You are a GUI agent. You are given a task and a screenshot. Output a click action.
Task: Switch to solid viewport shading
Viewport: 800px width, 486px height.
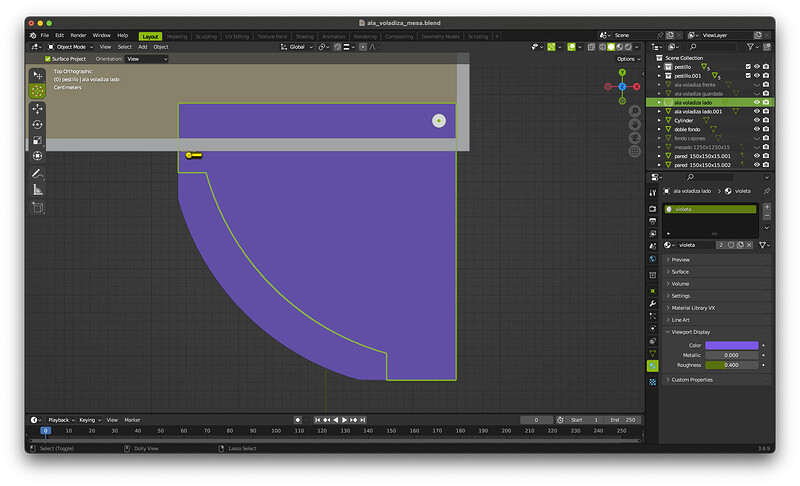point(611,47)
